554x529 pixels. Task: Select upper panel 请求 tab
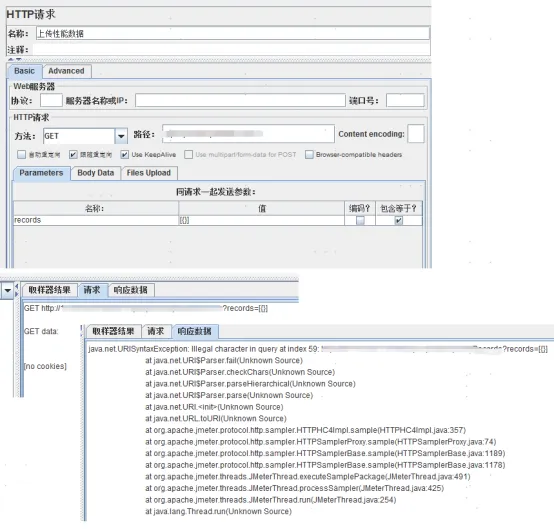pos(92,290)
